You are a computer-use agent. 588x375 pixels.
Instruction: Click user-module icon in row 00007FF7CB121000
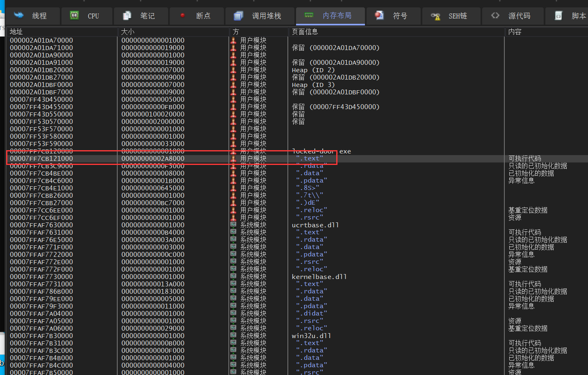[233, 158]
